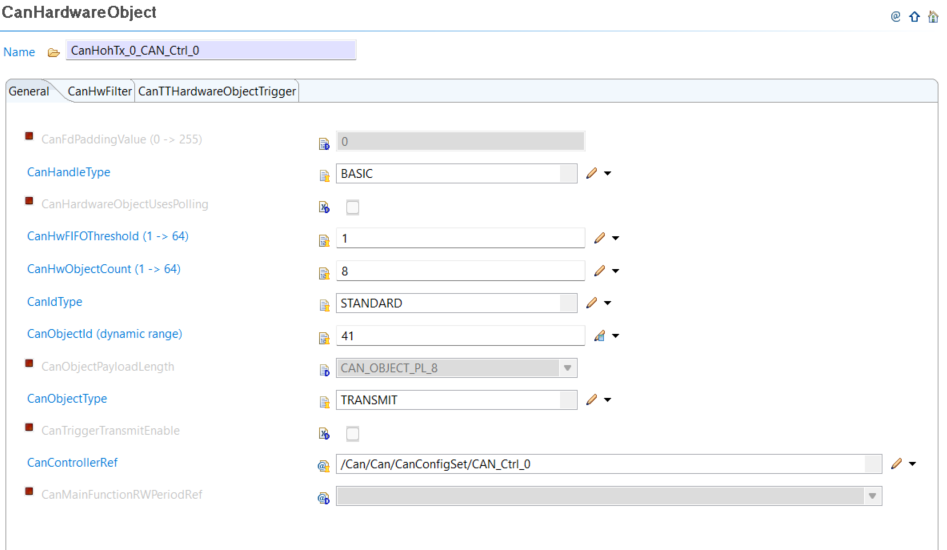
Task: Click the @ icon at top right
Action: point(895,16)
